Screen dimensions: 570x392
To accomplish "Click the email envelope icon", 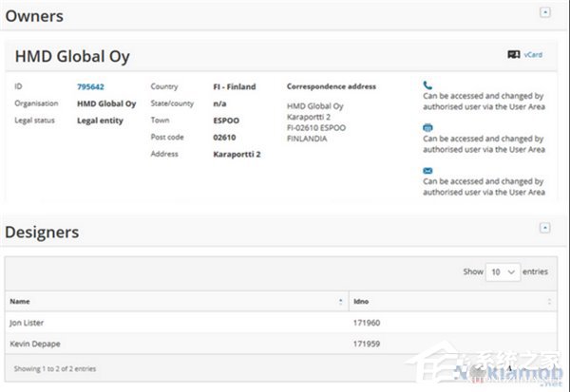I will [x=427, y=171].
